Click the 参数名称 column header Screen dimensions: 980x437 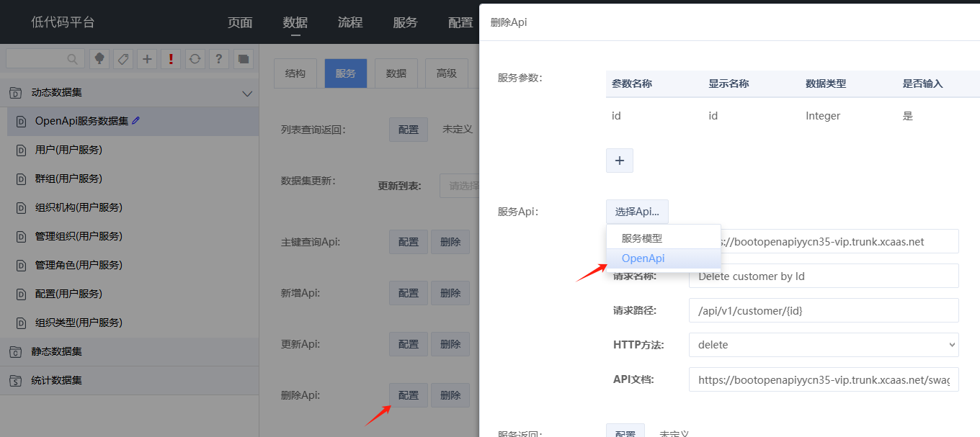click(x=632, y=84)
